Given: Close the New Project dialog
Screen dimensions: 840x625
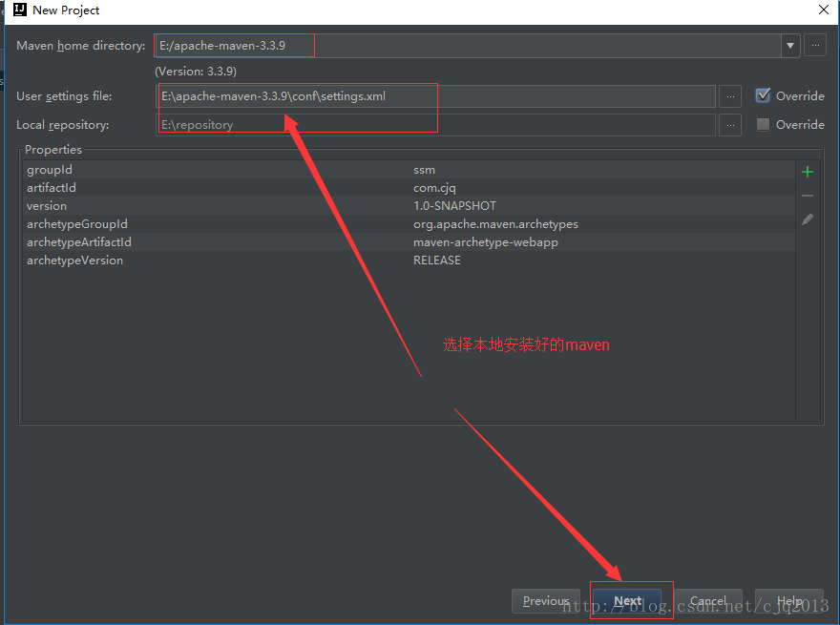Looking at the screenshot, I should (824, 10).
